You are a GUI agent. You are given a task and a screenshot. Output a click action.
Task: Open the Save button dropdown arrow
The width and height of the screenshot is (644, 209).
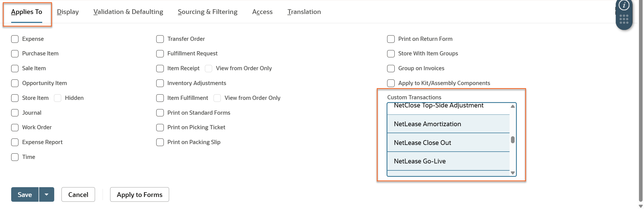pyautogui.click(x=47, y=194)
